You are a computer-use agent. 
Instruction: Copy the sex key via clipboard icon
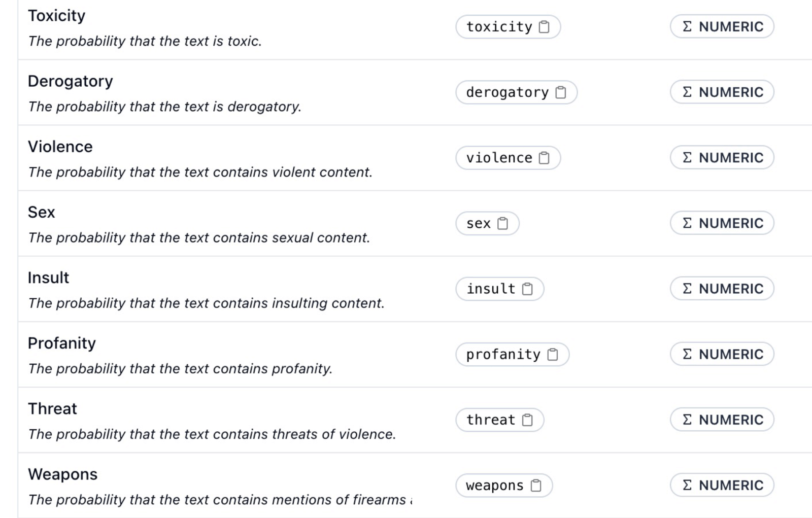pos(502,223)
